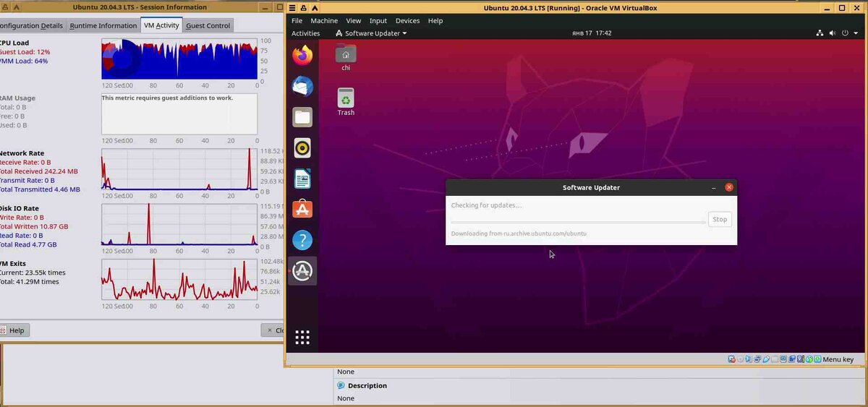Click Activities in the Ubuntu top bar
The width and height of the screenshot is (868, 407).
point(305,33)
